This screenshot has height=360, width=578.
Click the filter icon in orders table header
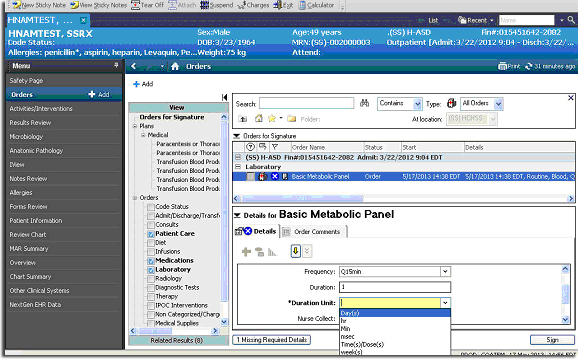275,147
